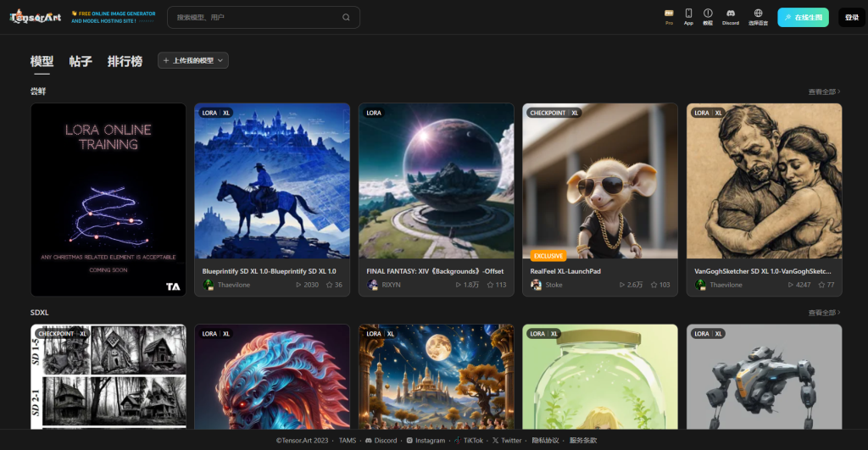Click the EXCLUSIVE badge on RealFeel card
The height and width of the screenshot is (450, 868).
tap(548, 256)
